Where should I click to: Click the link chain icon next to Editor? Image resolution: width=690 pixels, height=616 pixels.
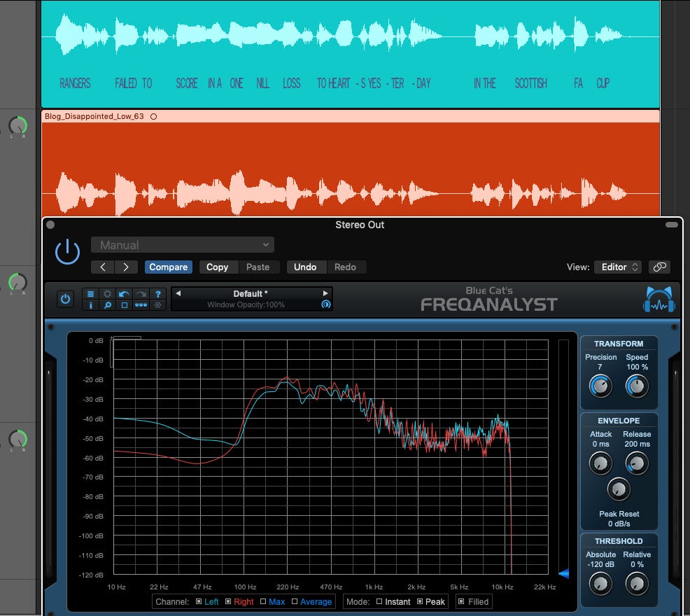[x=659, y=267]
